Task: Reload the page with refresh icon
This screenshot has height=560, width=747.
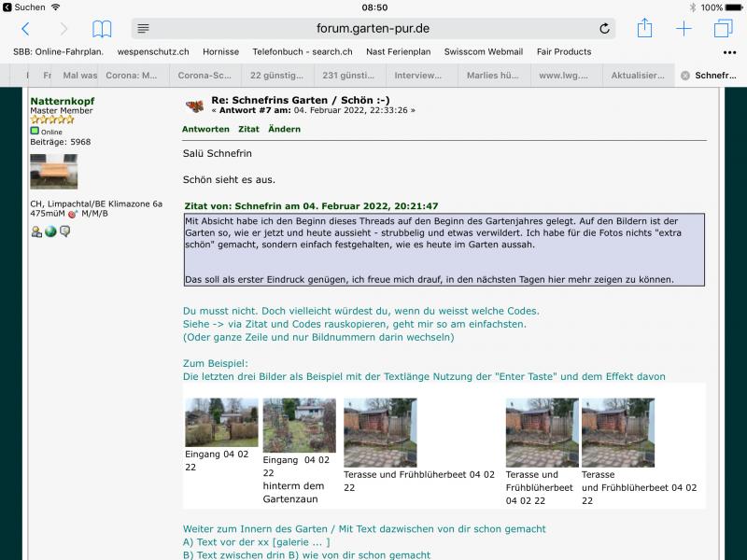Action: pos(604,29)
